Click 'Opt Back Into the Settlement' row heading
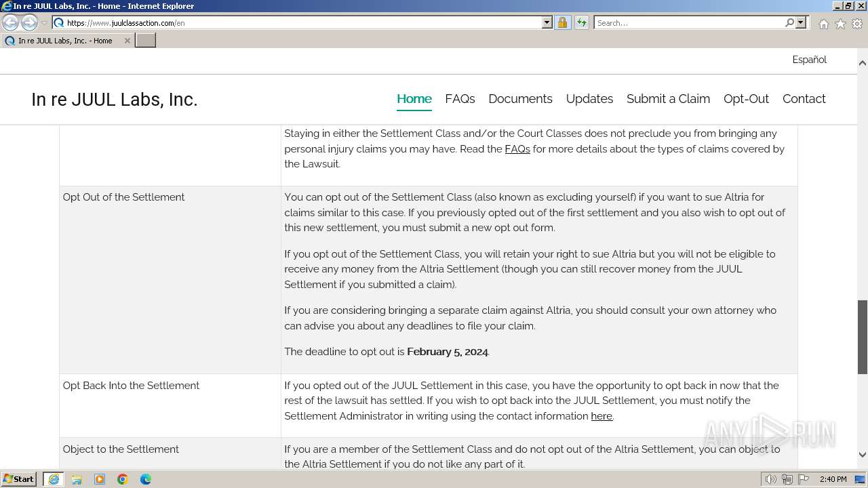868x488 pixels. tap(131, 386)
